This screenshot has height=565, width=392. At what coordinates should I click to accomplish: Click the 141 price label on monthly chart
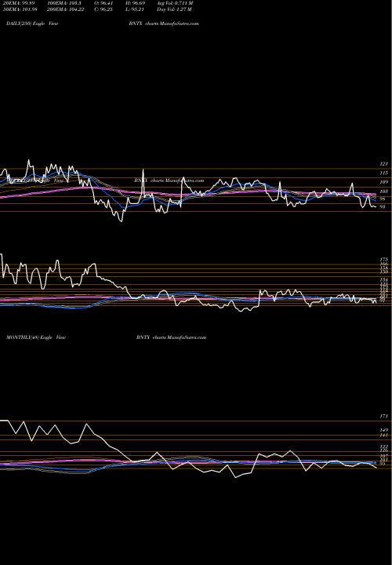point(383,436)
